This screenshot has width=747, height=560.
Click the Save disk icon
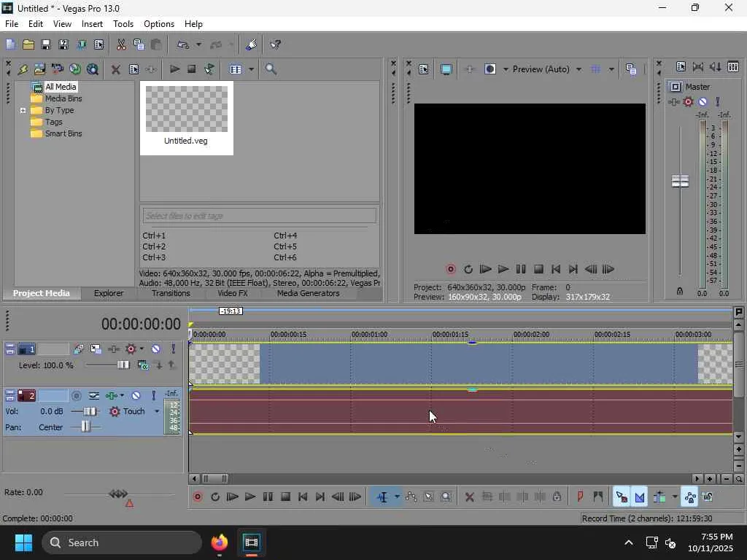click(x=46, y=44)
